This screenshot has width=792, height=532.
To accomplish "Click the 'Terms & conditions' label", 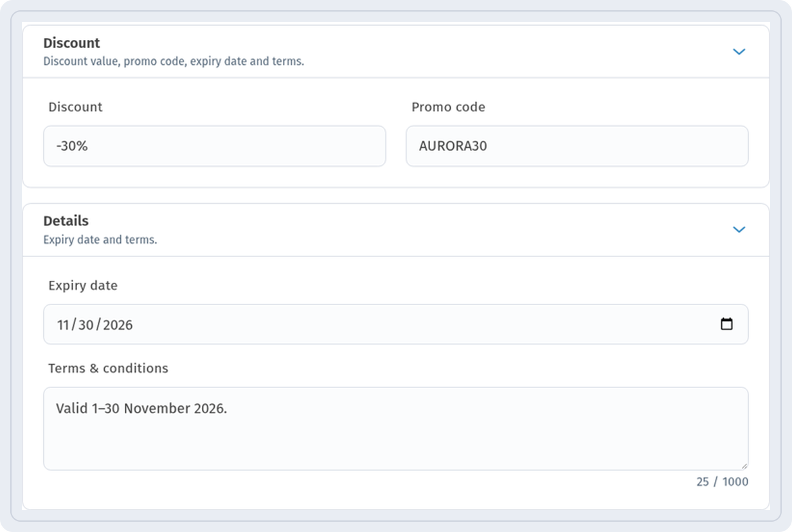I will [x=108, y=368].
